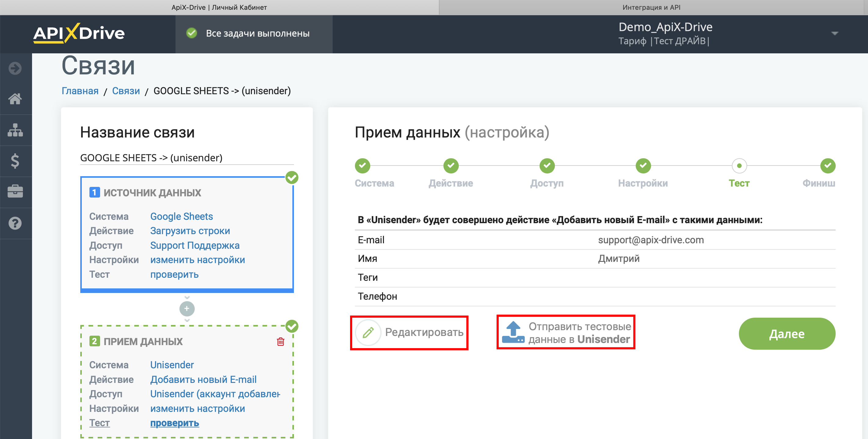Image resolution: width=868 pixels, height=439 pixels.
Task: Click the pencil icon next to Редактировать
Action: click(x=368, y=332)
